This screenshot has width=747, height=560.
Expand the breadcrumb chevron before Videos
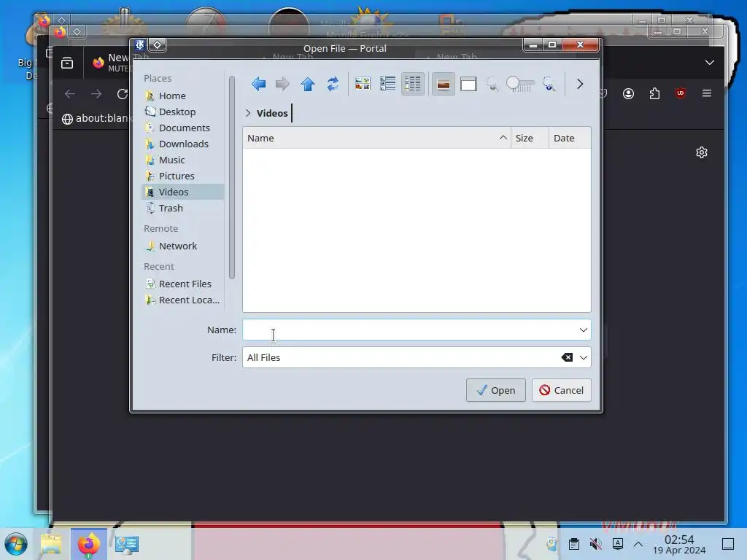(248, 113)
